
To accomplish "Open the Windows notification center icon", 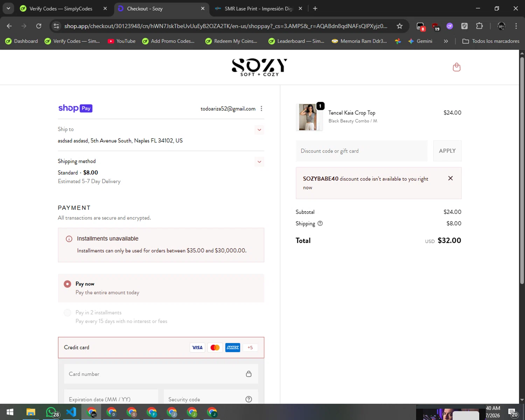I will pyautogui.click(x=513, y=413).
